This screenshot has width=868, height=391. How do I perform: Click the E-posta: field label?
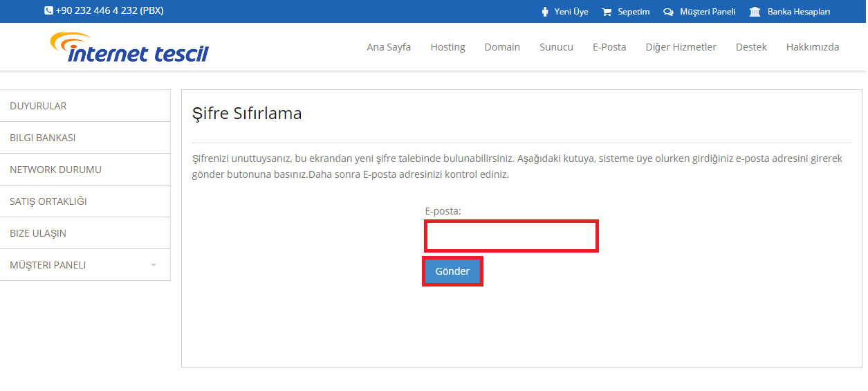443,211
